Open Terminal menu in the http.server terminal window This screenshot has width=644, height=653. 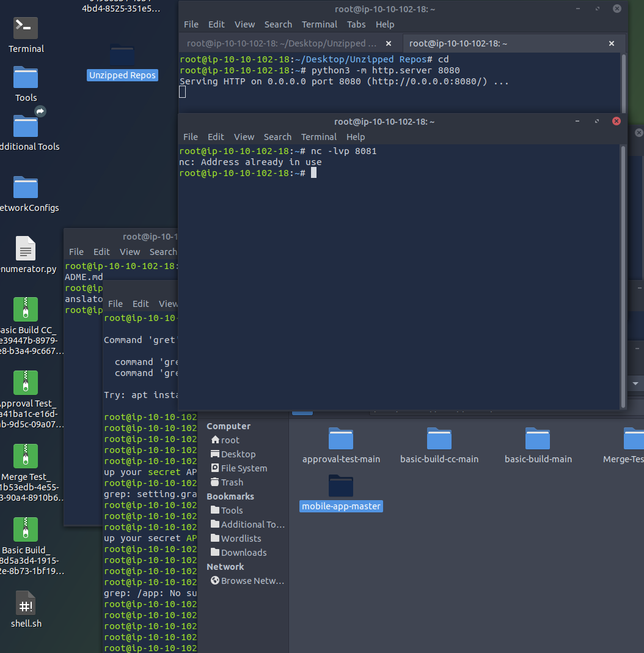(320, 24)
